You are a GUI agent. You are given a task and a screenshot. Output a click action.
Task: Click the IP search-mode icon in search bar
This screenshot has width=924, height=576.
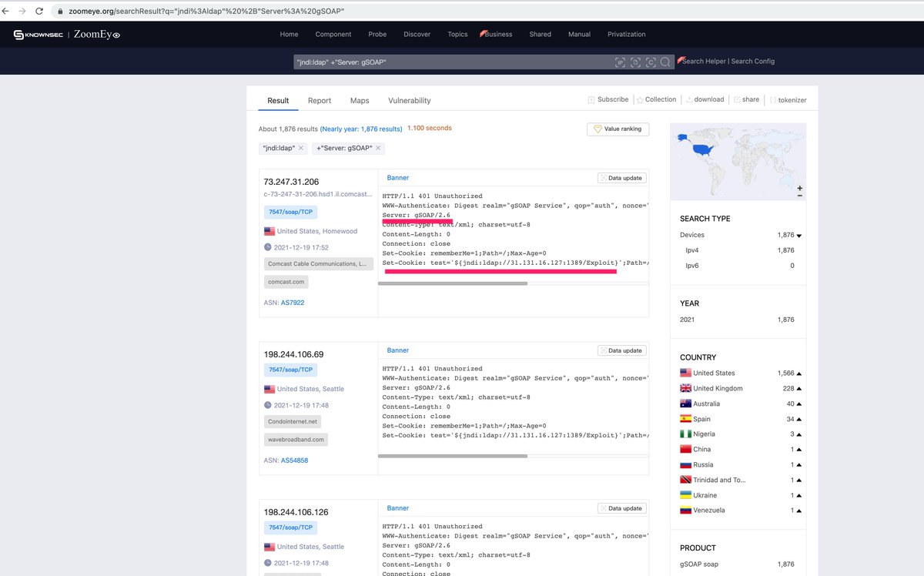tap(620, 62)
